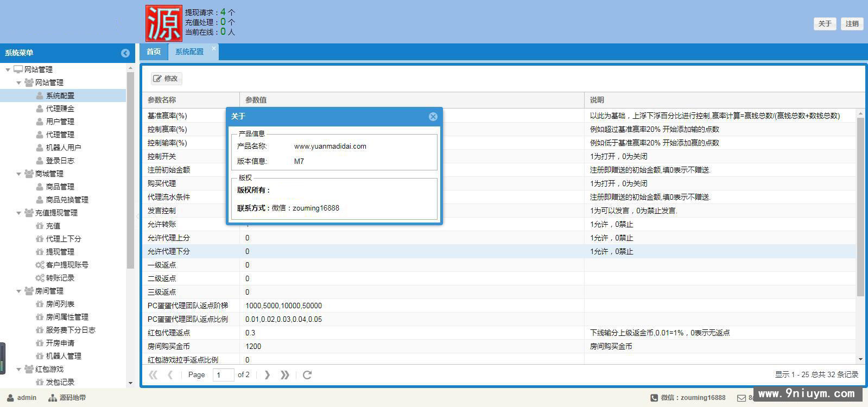Go to the previous page
Viewport: 868px width, 407px height.
pyautogui.click(x=170, y=374)
